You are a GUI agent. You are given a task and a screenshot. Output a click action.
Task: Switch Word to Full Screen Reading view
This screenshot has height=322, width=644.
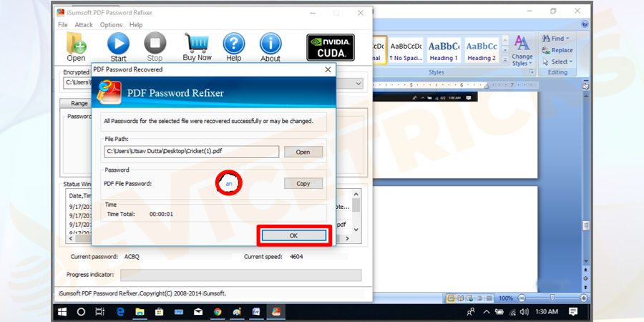pos(460,298)
